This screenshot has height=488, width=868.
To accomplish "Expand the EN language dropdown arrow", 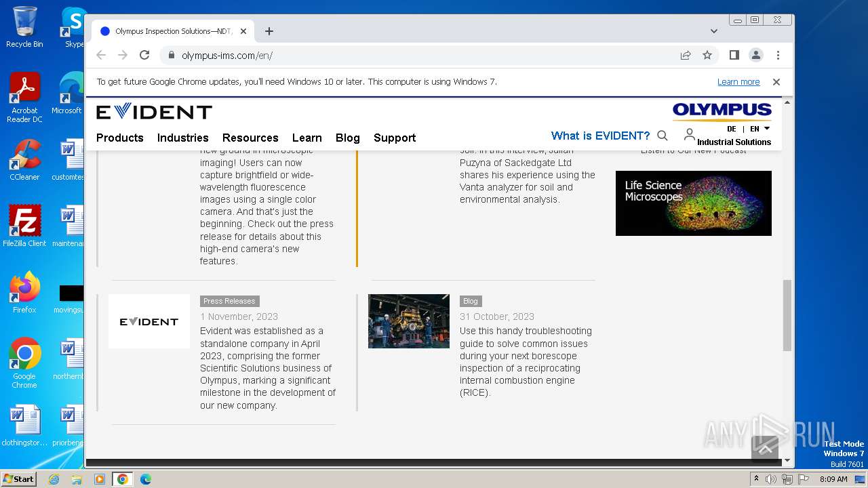I will 767,128.
